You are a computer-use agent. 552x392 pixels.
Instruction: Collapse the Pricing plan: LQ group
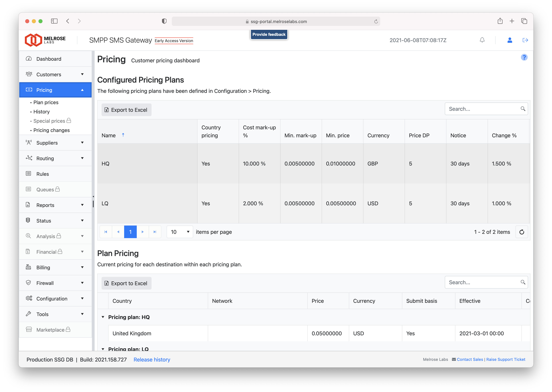click(103, 349)
